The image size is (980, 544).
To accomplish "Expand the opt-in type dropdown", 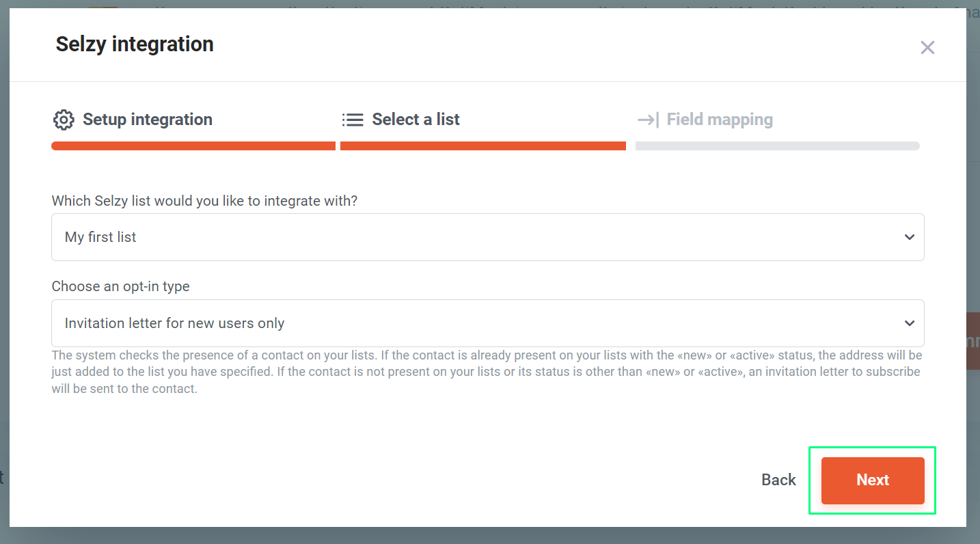I will click(x=488, y=323).
